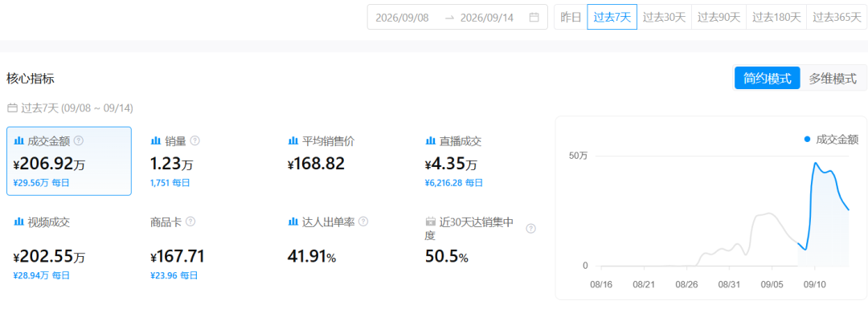Show help tooltip for 成交金额
Screen dimensions: 868x309
click(x=79, y=141)
